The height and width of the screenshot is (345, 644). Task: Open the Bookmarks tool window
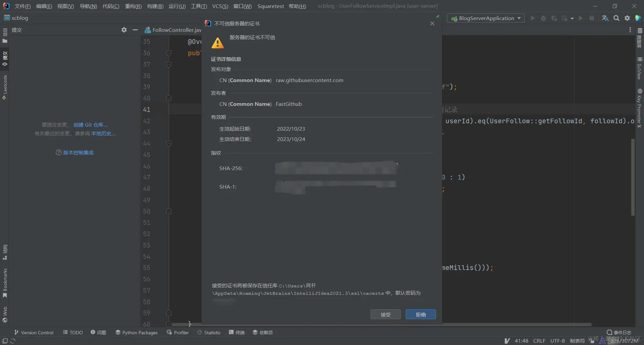5,283
